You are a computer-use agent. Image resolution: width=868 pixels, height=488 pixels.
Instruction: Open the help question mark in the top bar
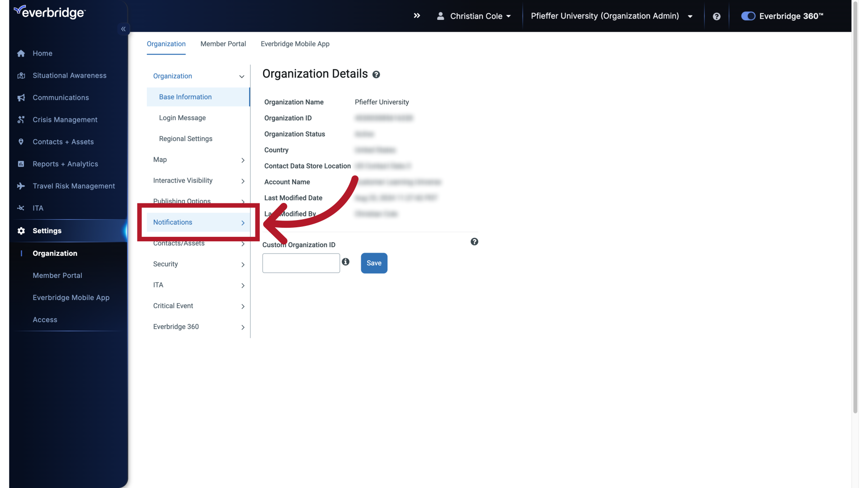(717, 16)
